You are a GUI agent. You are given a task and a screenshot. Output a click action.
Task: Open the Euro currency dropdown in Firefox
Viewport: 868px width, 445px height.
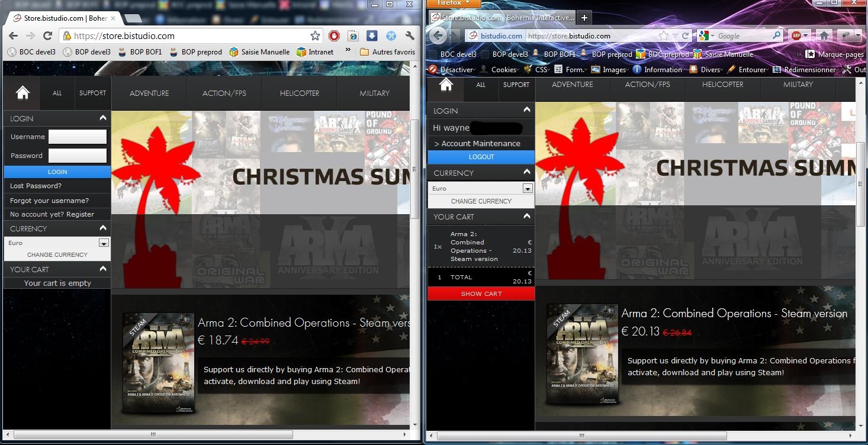click(481, 188)
